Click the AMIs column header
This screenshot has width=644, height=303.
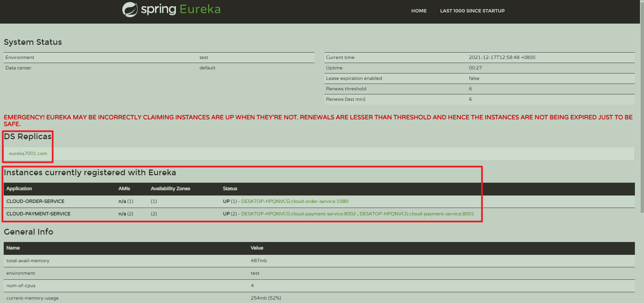point(124,189)
